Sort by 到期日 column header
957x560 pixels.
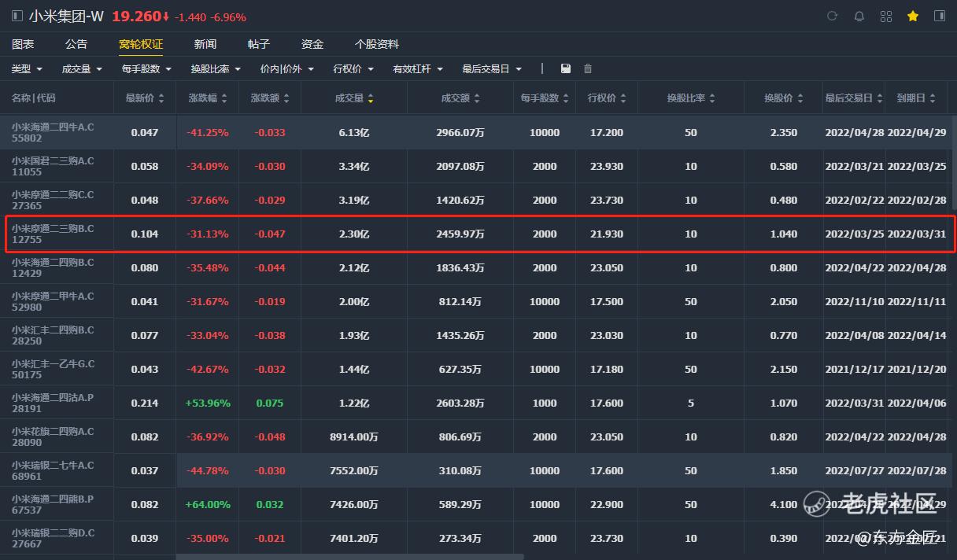click(x=916, y=98)
